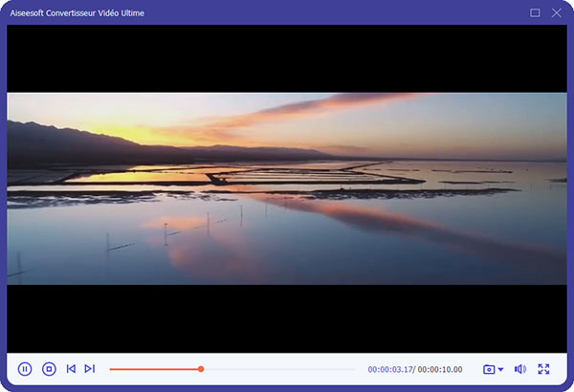Viewport: 574px width, 392px height.
Task: Seek back within the orange played track
Action: click(153, 368)
